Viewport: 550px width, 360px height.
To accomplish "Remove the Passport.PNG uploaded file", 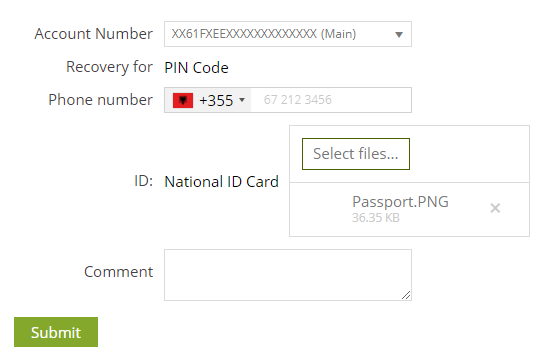I will click(x=495, y=208).
